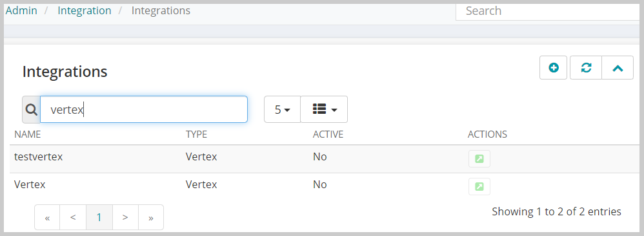Click the magnifier icon beside vertex filter
The width and height of the screenshot is (644, 236).
tap(31, 109)
